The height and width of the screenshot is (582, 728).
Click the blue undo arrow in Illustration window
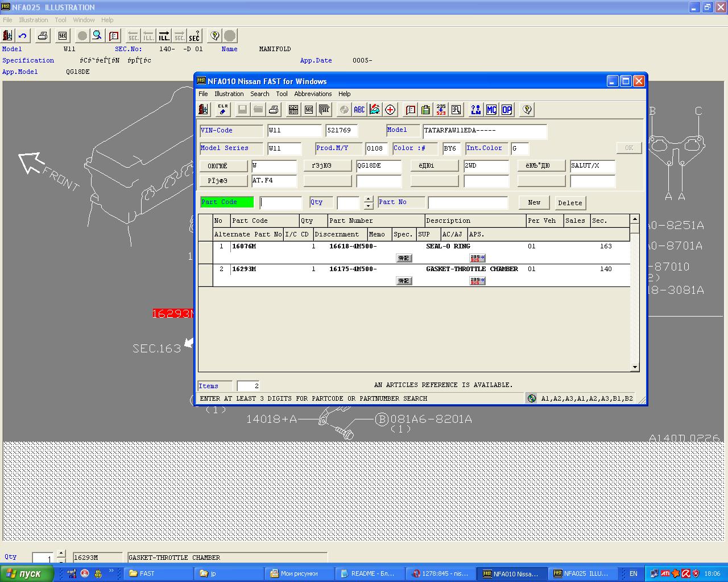tap(23, 36)
